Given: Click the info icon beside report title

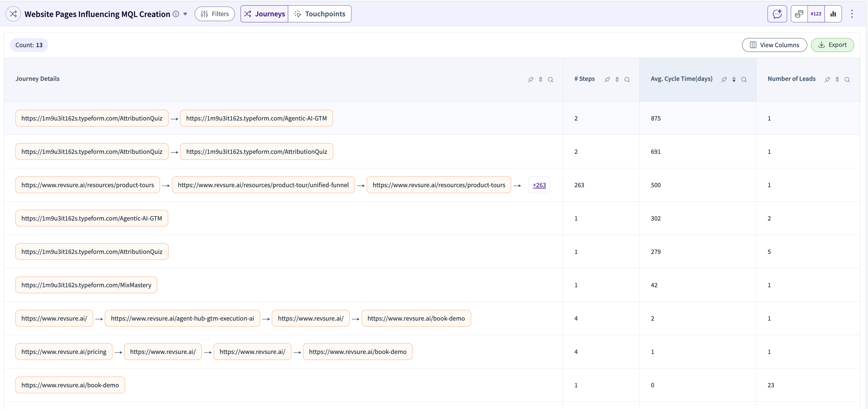Looking at the screenshot, I should tap(176, 14).
